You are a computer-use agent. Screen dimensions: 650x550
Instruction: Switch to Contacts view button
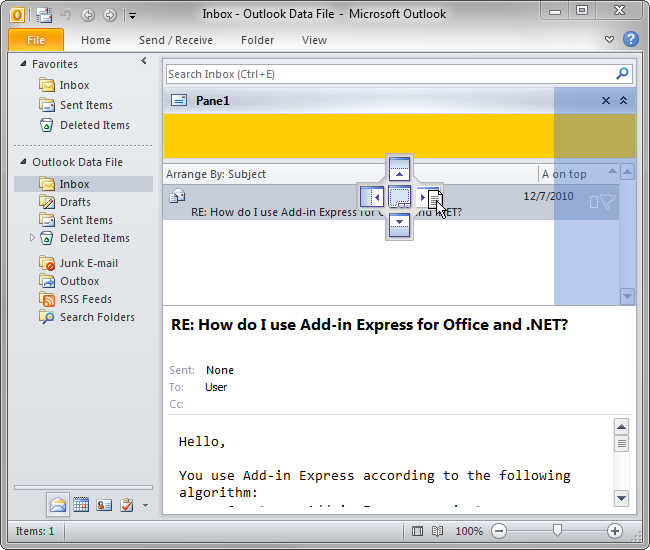tap(104, 505)
